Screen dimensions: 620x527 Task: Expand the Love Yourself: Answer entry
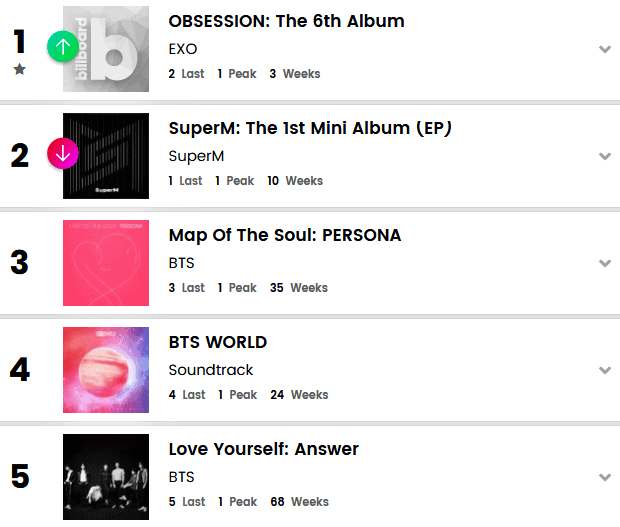(604, 477)
